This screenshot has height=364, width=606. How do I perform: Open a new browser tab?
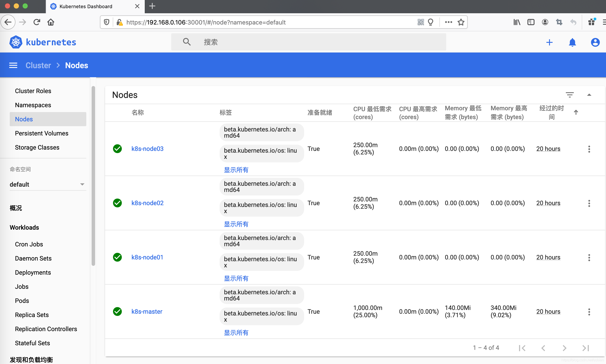tap(152, 6)
